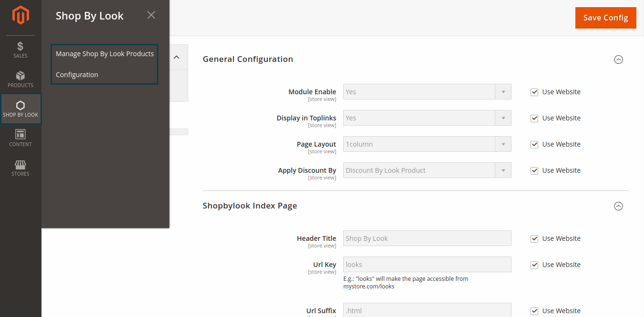The height and width of the screenshot is (317, 644).
Task: Open Manage Shop By Look Products
Action: click(105, 54)
